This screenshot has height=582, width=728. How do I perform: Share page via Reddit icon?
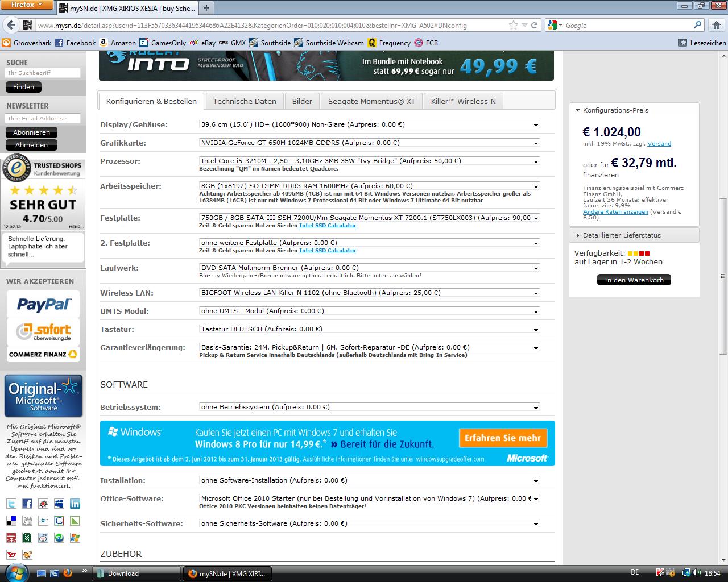(43, 538)
